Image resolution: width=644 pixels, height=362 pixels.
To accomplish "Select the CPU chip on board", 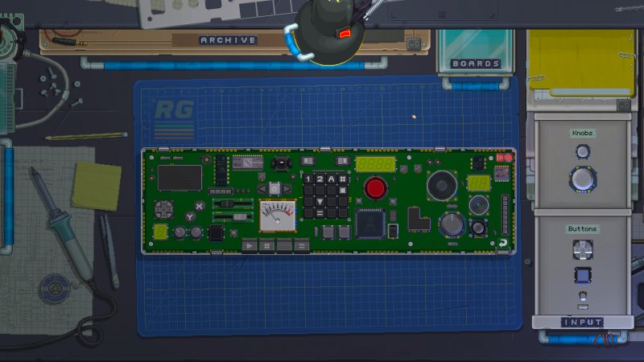I will (x=370, y=224).
